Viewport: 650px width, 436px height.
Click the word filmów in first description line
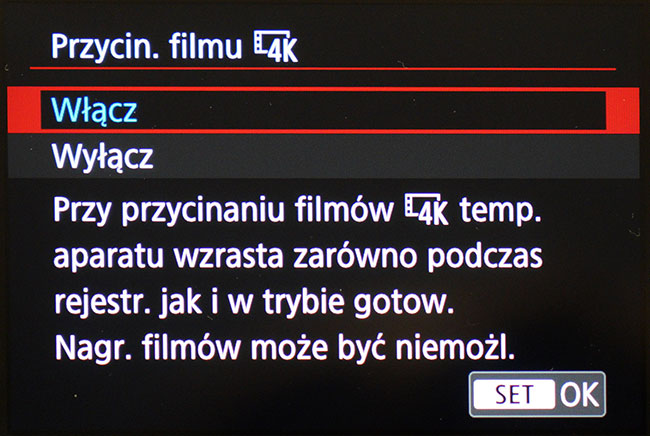pyautogui.click(x=344, y=209)
